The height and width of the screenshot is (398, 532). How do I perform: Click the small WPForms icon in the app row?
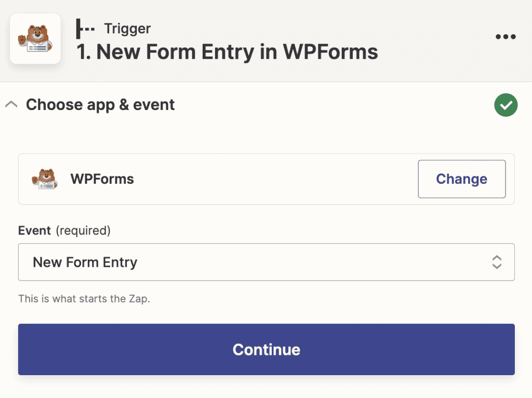[x=44, y=179]
